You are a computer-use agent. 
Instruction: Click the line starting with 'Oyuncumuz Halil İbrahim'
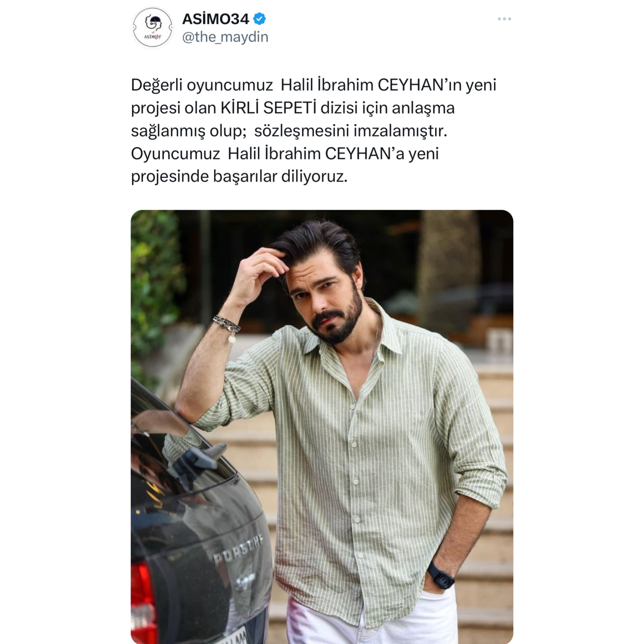click(x=285, y=154)
